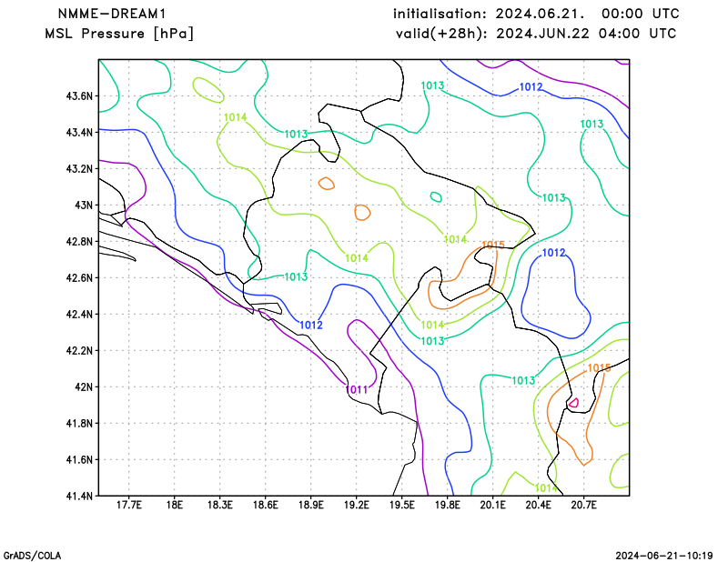Image resolution: width=728 pixels, height=562 pixels.
Task: Click the 19.5E longitude label
Action: 401,505
